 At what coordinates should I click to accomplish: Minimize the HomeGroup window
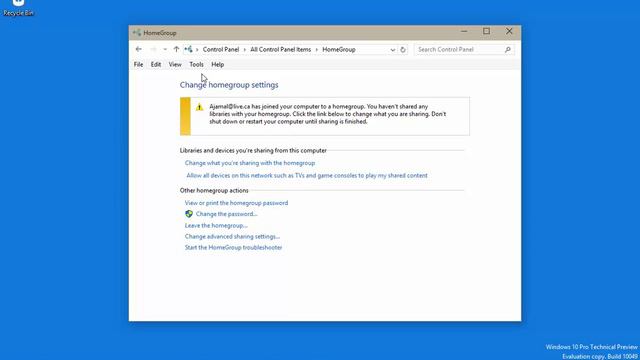464,31
